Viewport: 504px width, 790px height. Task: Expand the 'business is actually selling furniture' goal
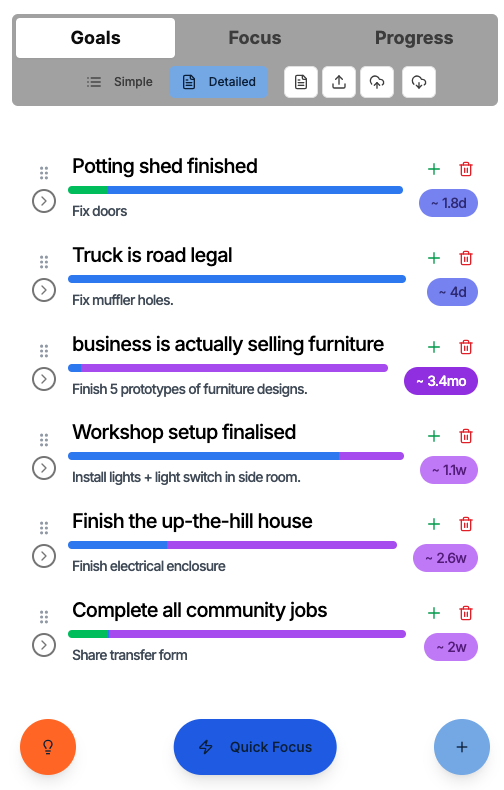click(x=44, y=379)
